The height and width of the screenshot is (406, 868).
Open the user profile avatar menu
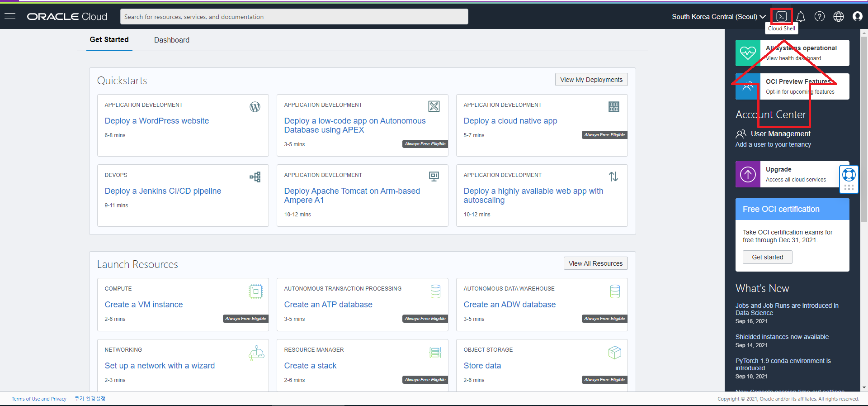858,16
